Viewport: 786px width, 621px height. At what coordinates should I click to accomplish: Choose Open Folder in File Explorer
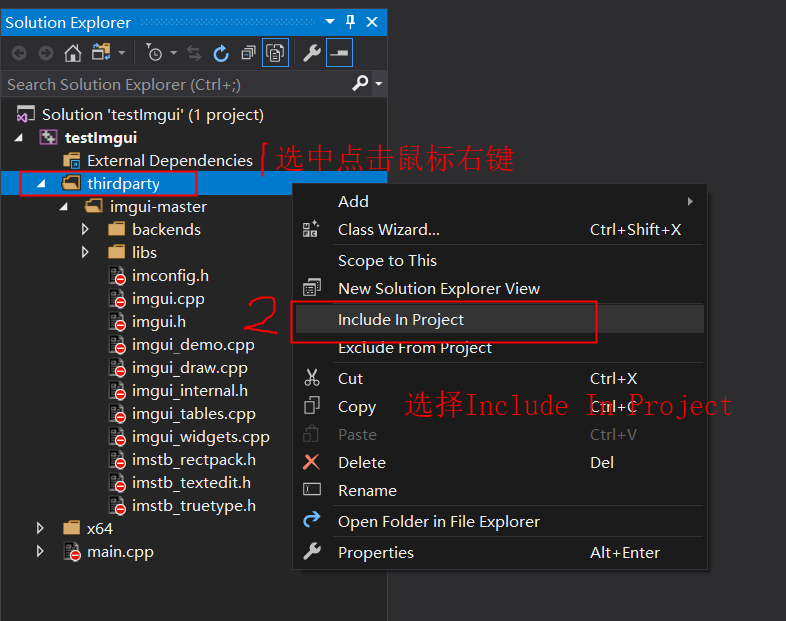click(500, 521)
